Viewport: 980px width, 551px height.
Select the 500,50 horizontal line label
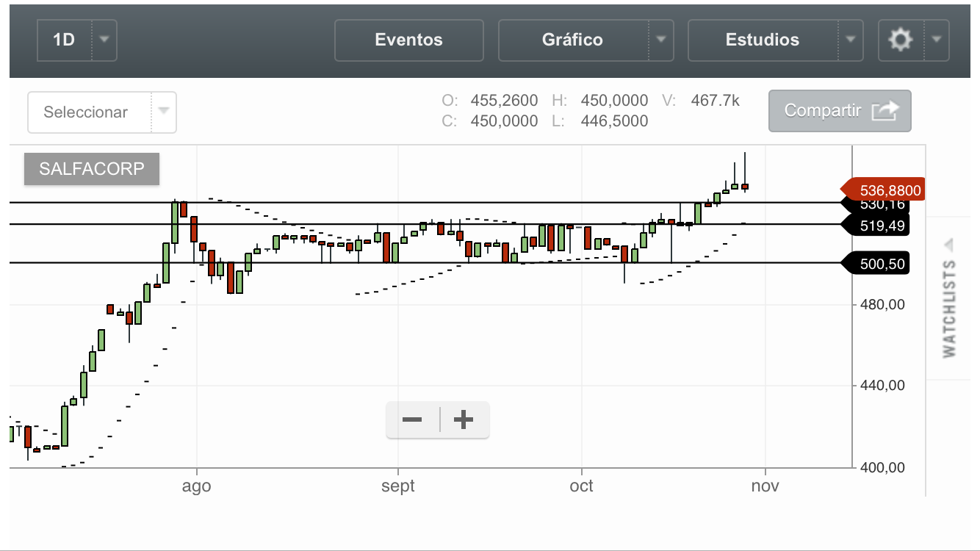(x=876, y=263)
